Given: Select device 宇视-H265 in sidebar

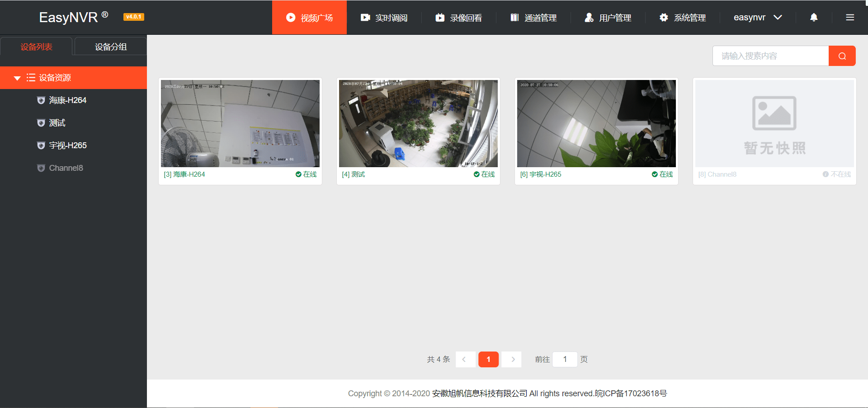Looking at the screenshot, I should pos(68,145).
